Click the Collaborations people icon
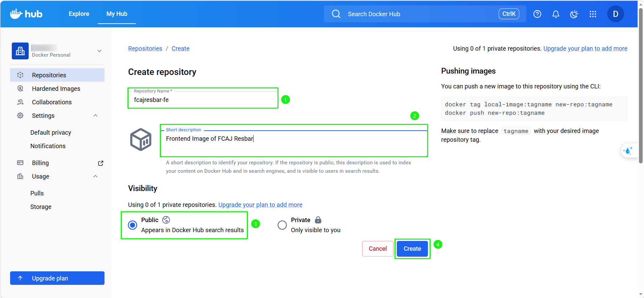The image size is (644, 298). [20, 102]
